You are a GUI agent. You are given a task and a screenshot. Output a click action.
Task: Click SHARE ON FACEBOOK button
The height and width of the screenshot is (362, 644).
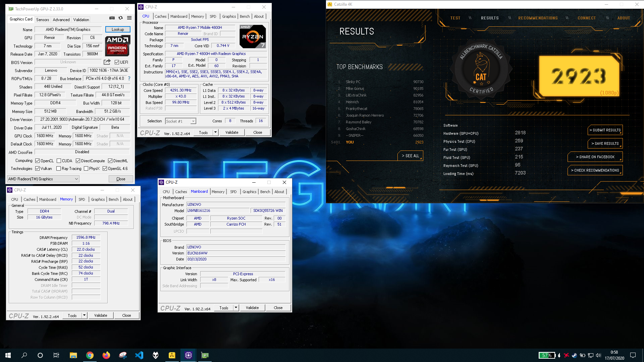coord(595,157)
